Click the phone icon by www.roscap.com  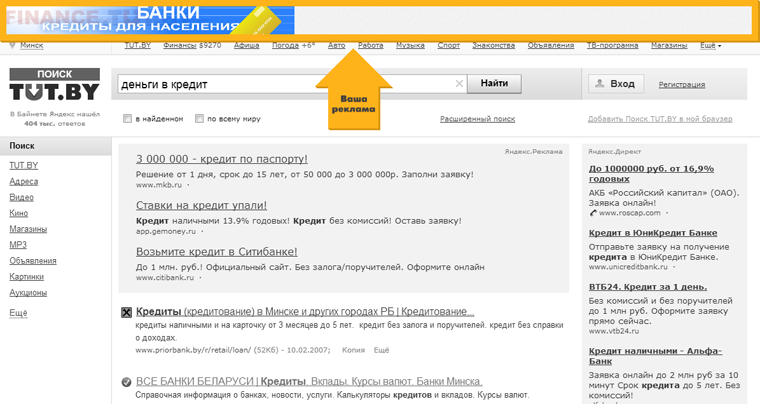594,212
